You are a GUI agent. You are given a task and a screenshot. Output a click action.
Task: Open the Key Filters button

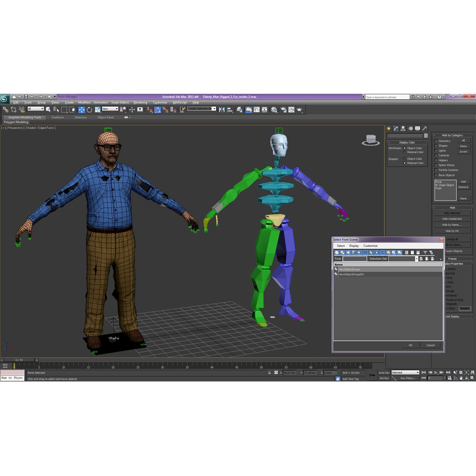tap(408, 378)
